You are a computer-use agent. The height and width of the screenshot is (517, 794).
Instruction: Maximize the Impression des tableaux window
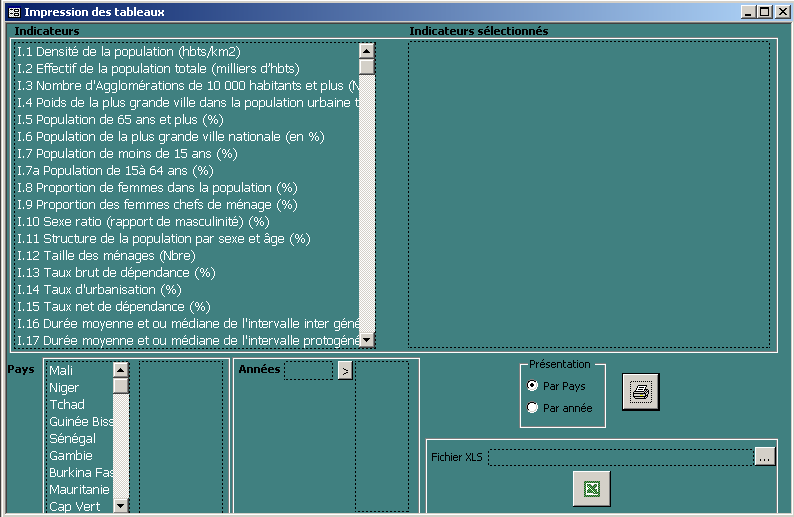(x=765, y=12)
